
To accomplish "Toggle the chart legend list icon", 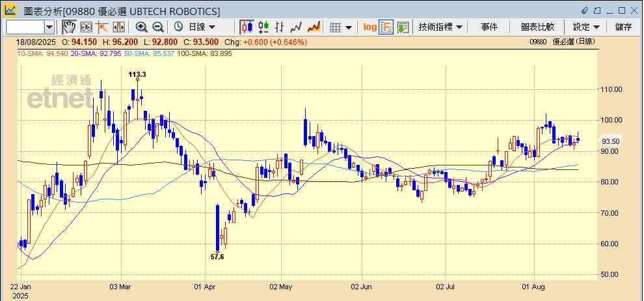I will point(386,27).
